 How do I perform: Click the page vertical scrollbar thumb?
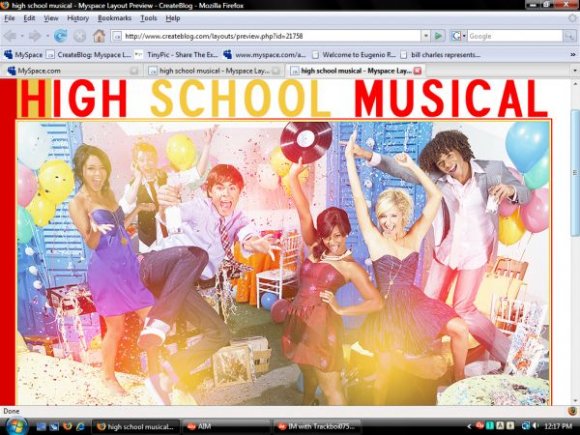click(x=575, y=172)
